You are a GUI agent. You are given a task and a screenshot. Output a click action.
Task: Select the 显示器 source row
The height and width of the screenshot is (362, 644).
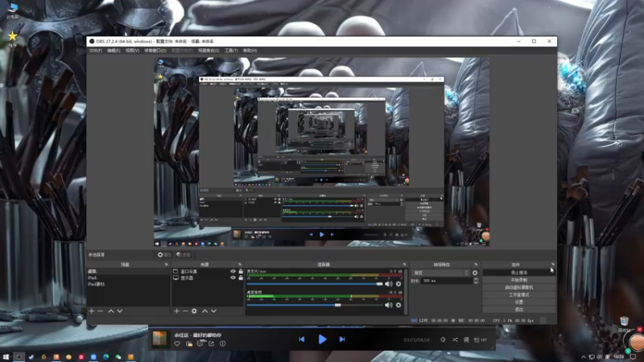208,278
